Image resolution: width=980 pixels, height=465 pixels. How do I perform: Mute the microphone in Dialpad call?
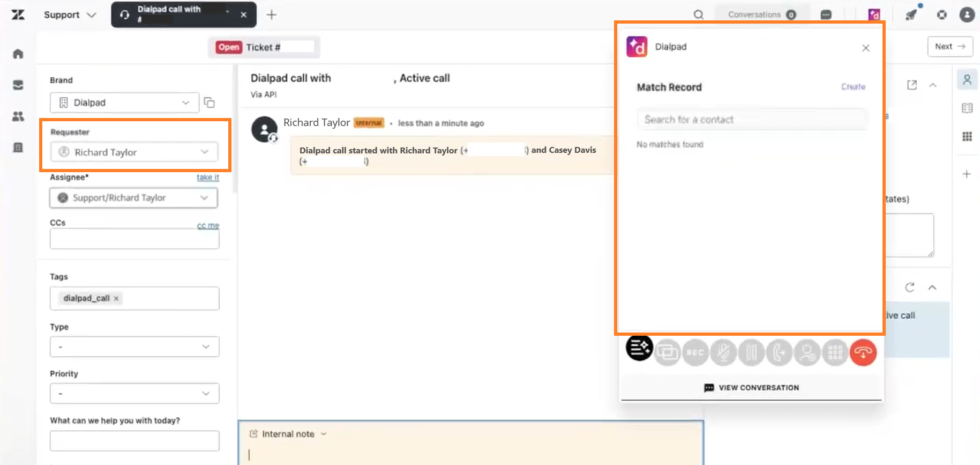click(x=723, y=352)
